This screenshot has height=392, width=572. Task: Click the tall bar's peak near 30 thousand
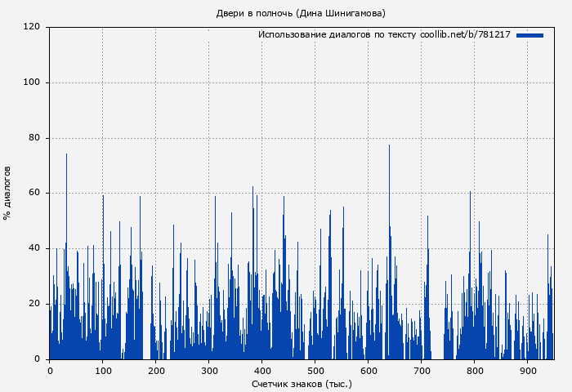[66, 155]
